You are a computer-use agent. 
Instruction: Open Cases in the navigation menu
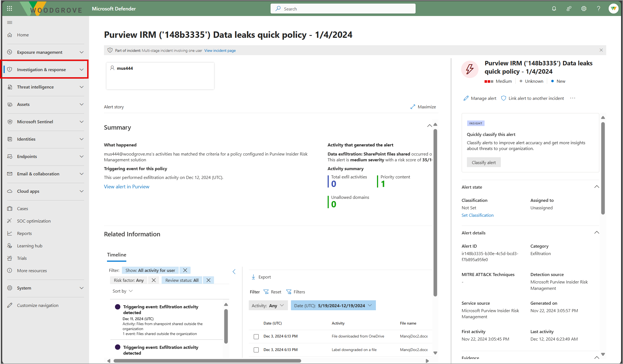click(x=22, y=209)
